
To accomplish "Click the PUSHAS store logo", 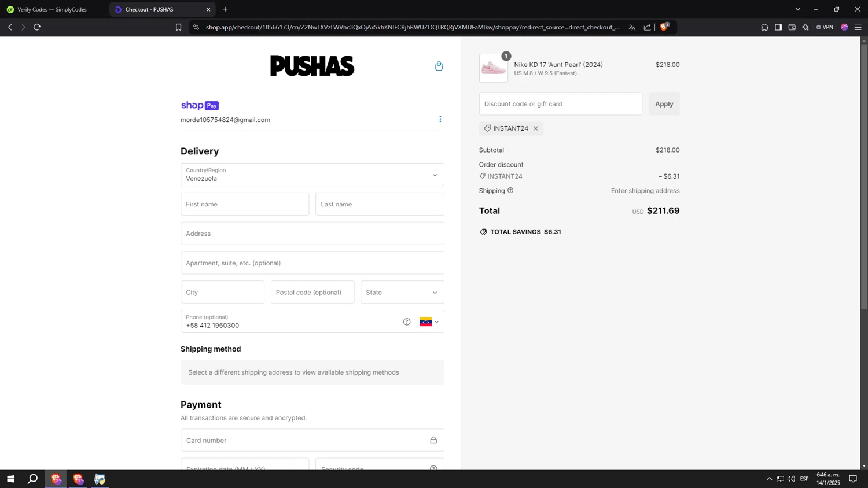I will pyautogui.click(x=312, y=66).
